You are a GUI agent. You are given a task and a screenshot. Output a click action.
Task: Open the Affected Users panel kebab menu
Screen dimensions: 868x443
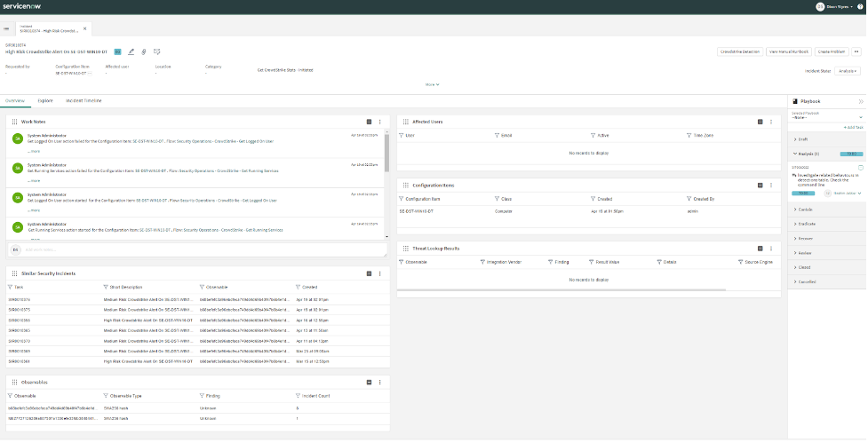click(x=770, y=122)
